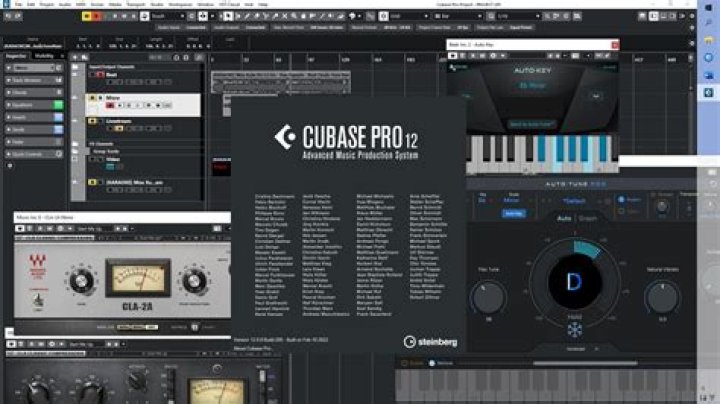
Task: Click the Undo arrow in Cubase toolbar
Action: click(x=8, y=16)
